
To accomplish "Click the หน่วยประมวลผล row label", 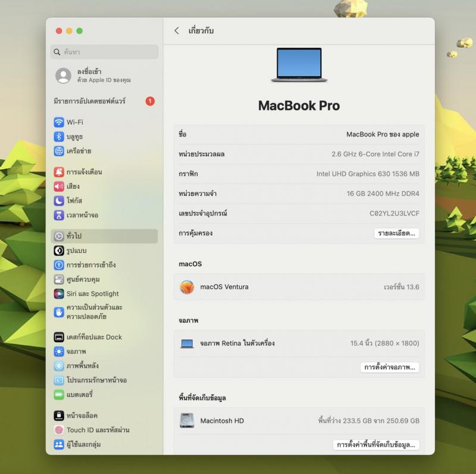I will click(202, 154).
